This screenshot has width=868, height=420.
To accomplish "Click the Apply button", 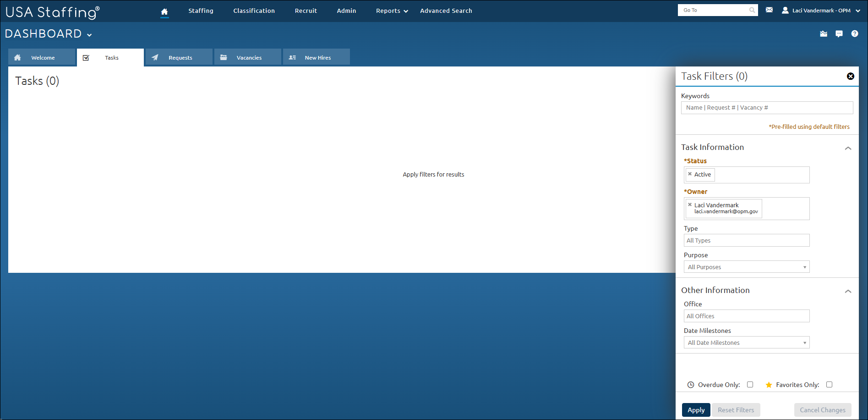I will point(696,410).
